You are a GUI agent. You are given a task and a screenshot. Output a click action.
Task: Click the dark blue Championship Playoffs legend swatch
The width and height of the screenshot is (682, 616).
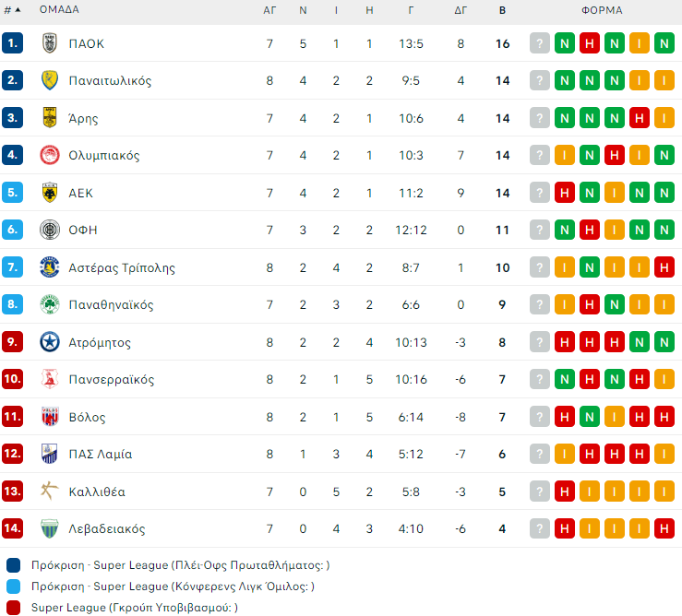pyautogui.click(x=13, y=564)
